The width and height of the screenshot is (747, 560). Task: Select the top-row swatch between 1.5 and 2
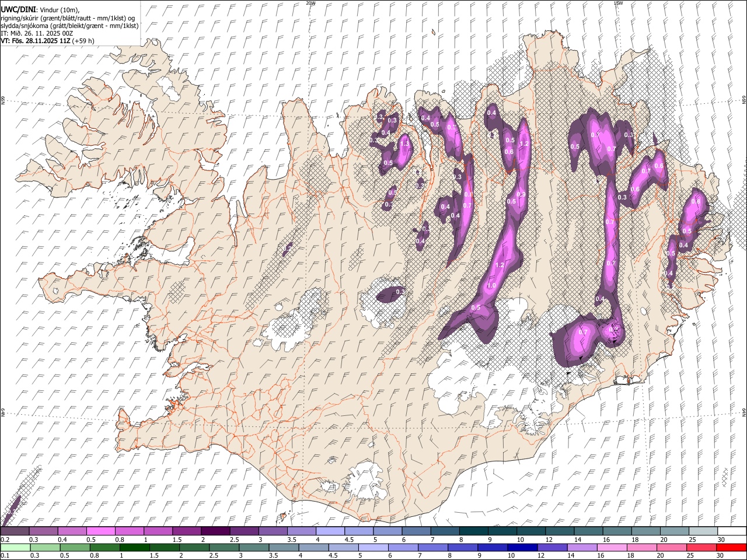click(x=187, y=531)
